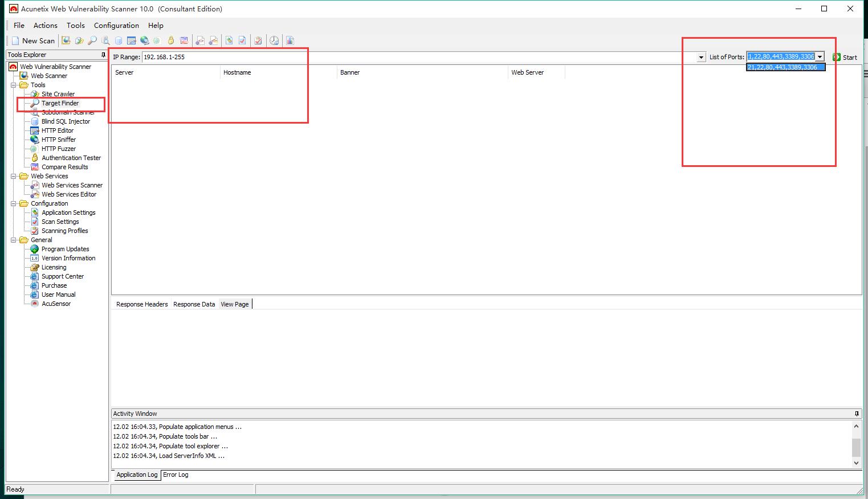
Task: Select Scanning Profiles in the tree
Action: point(64,231)
